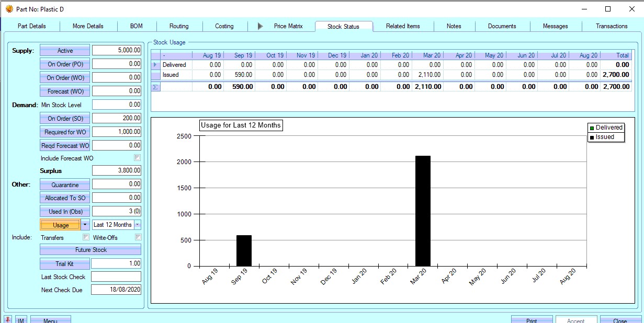Click the Future Stock button
The height and width of the screenshot is (323, 644).
[91, 250]
